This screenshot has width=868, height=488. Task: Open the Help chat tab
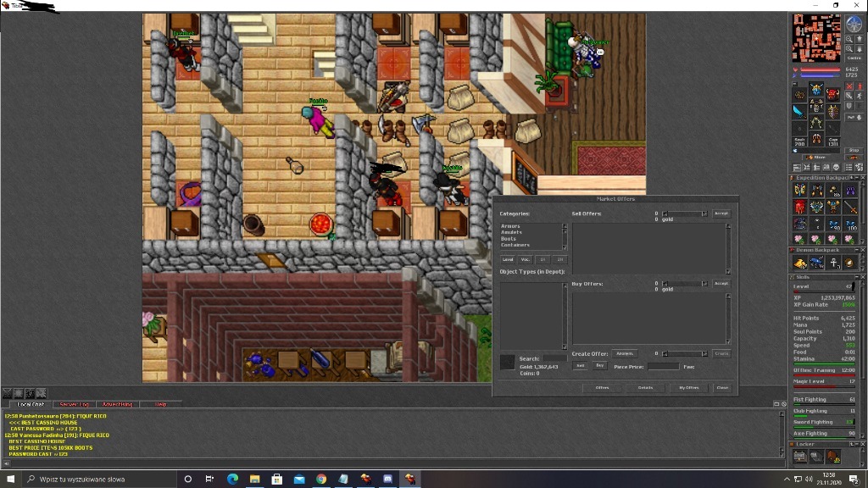point(160,404)
